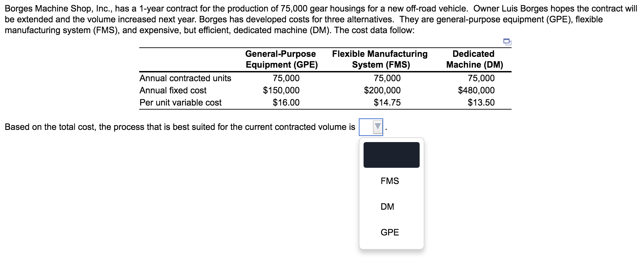644x274 pixels.
Task: Select the blank highlighted dropdown option
Action: point(391,155)
